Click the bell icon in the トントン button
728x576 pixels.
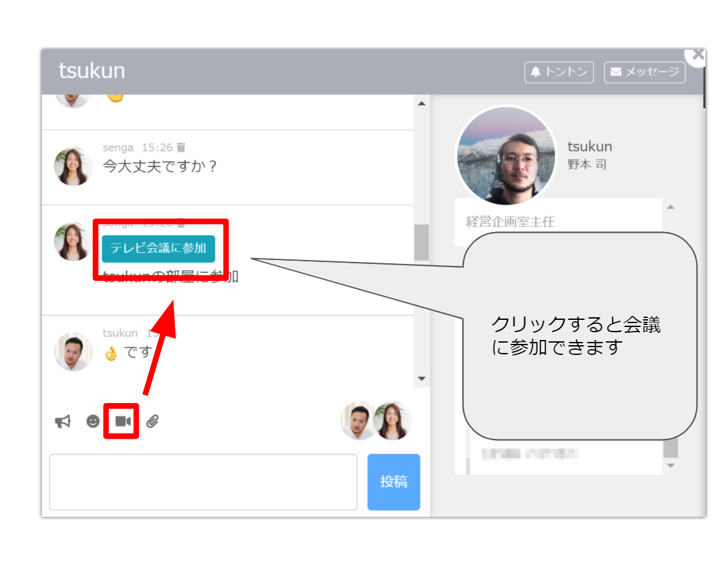(537, 72)
